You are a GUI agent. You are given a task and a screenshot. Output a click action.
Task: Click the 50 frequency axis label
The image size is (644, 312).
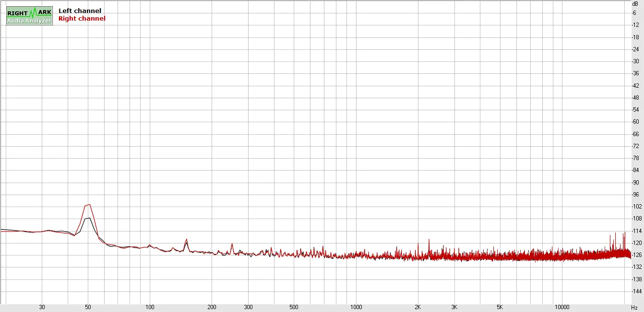pos(88,307)
